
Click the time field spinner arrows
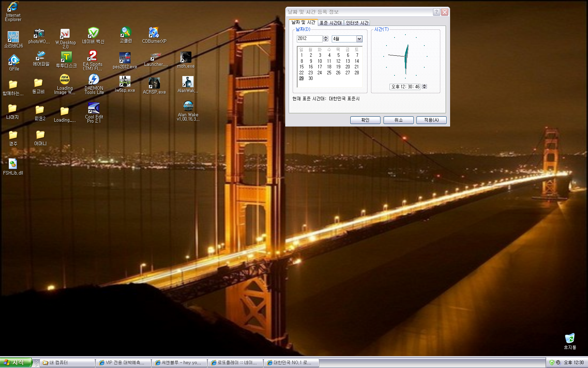(x=425, y=87)
